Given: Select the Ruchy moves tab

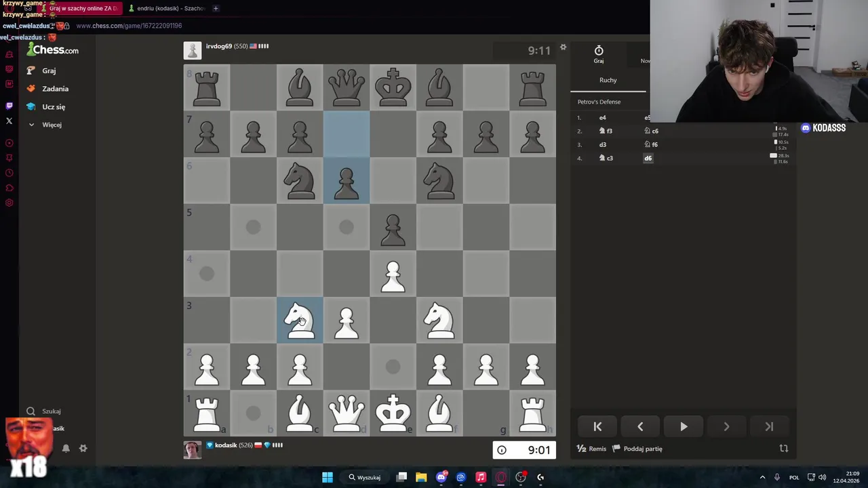Looking at the screenshot, I should click(608, 80).
